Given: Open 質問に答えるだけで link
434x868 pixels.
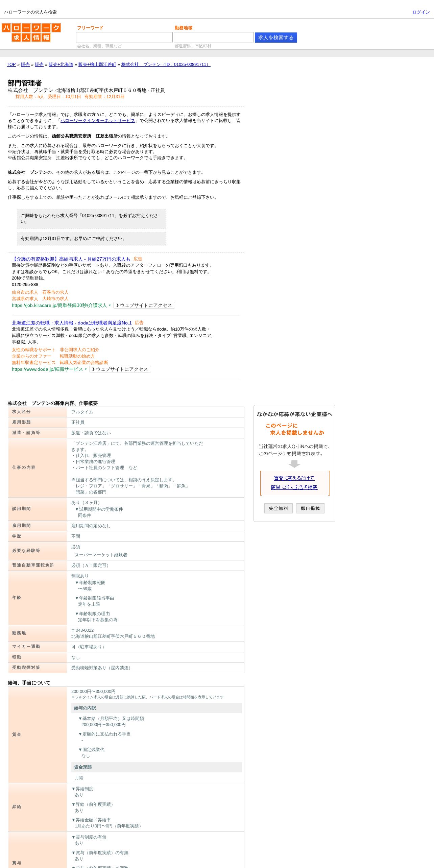Looking at the screenshot, I should (x=294, y=478).
